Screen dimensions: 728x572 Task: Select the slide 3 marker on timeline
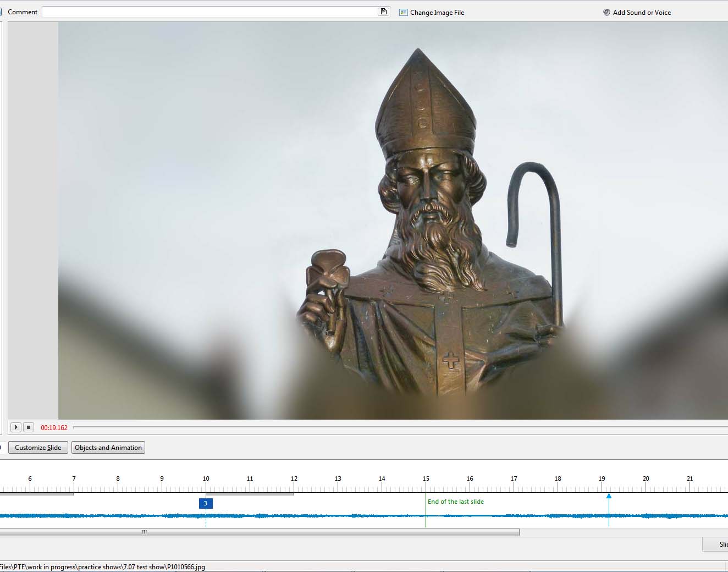pyautogui.click(x=206, y=503)
